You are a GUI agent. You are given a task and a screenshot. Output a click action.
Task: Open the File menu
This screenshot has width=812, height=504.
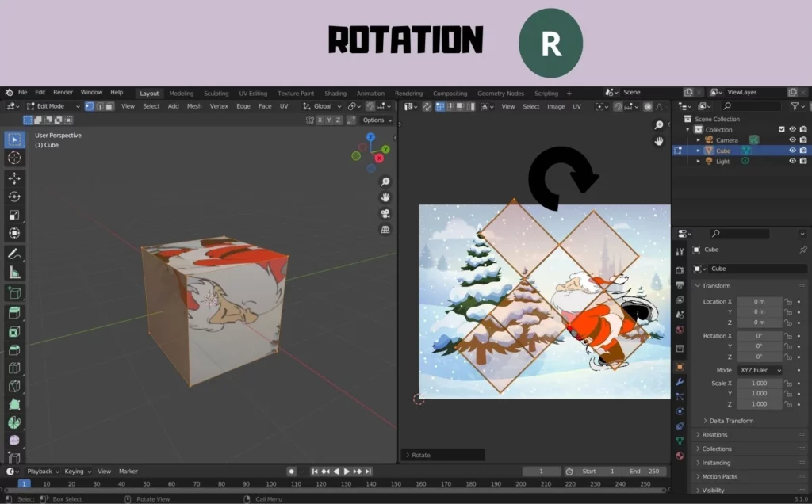(23, 92)
